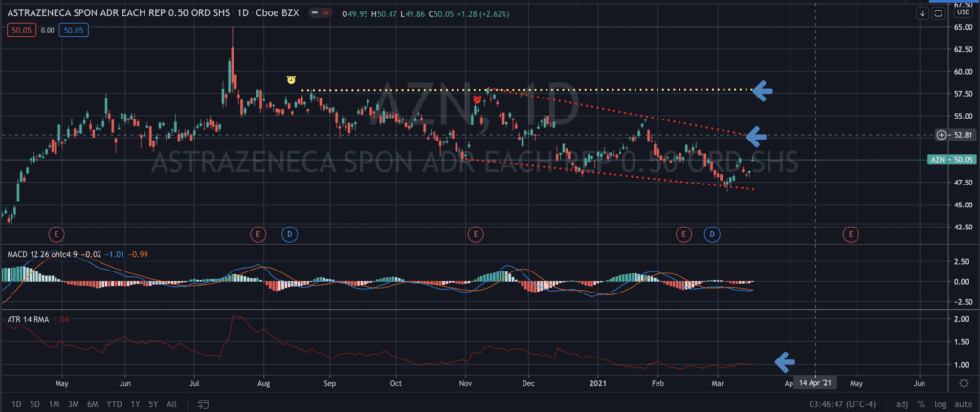Select the All date range
The image size is (980, 412).
[x=172, y=404]
